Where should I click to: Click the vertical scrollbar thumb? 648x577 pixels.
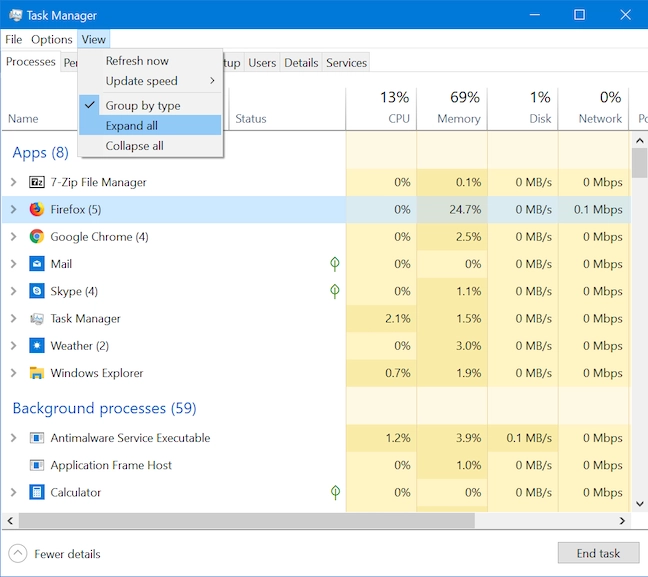[640, 162]
